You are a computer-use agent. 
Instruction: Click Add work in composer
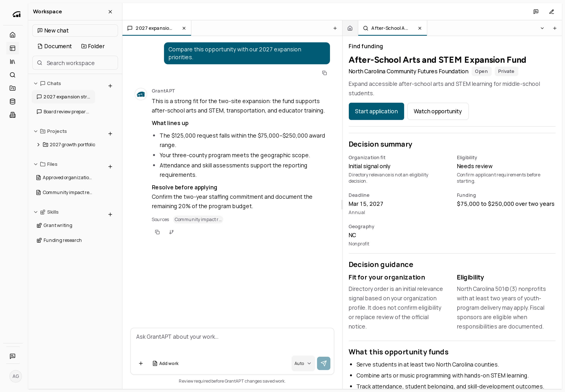tap(166, 363)
